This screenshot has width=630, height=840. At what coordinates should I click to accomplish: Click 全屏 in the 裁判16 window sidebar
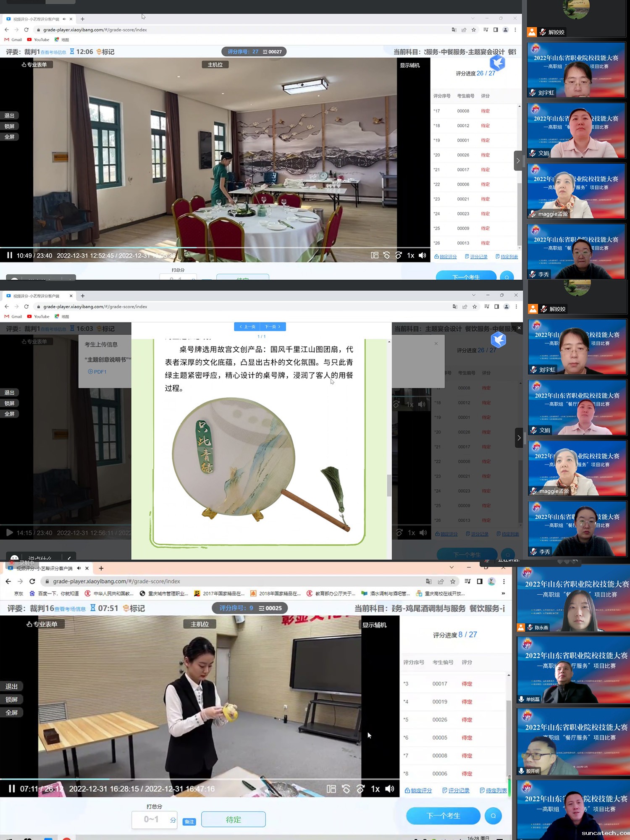coord(12,712)
